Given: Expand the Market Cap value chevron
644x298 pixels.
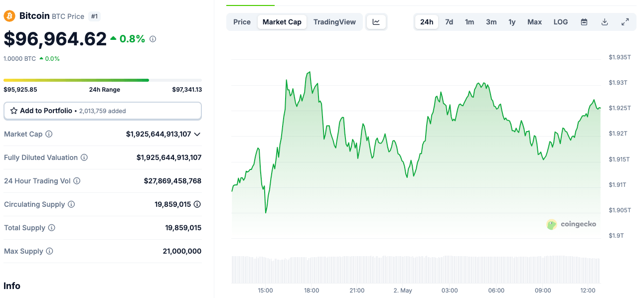Looking at the screenshot, I should click(x=197, y=134).
